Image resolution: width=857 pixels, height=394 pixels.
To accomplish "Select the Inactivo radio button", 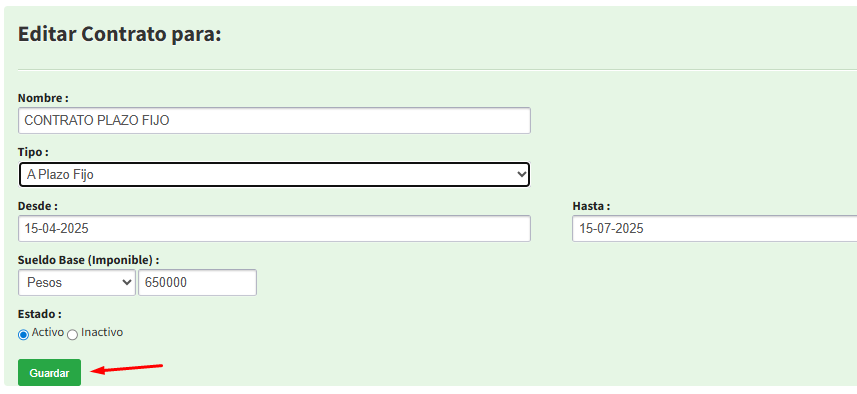I will point(72,335).
